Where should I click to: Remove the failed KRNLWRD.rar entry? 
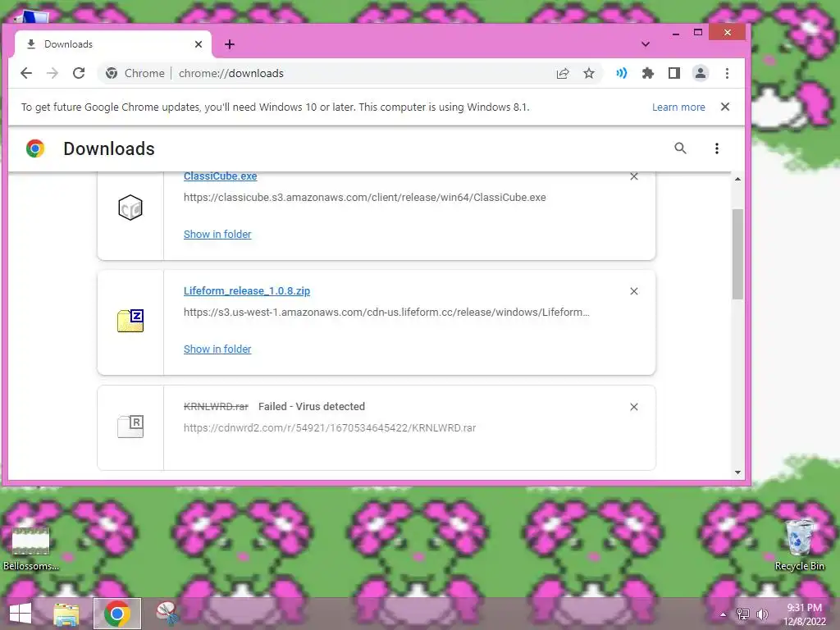634,407
